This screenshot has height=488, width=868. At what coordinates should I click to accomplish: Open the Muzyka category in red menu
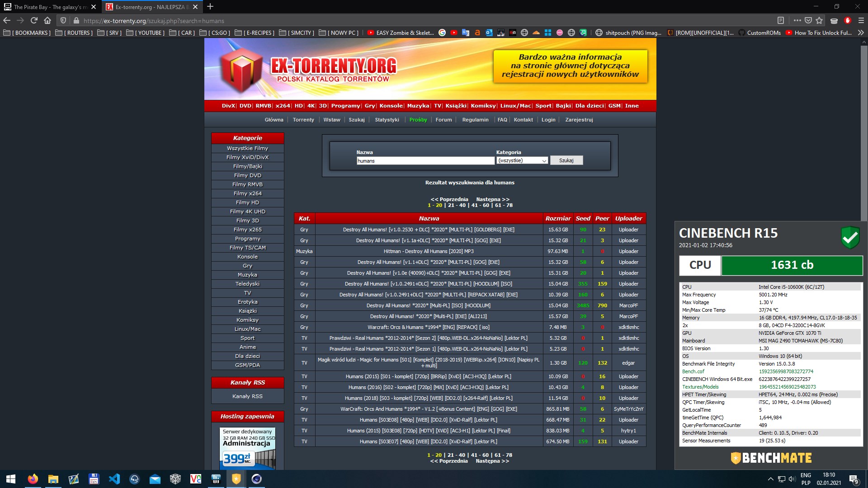tap(418, 106)
